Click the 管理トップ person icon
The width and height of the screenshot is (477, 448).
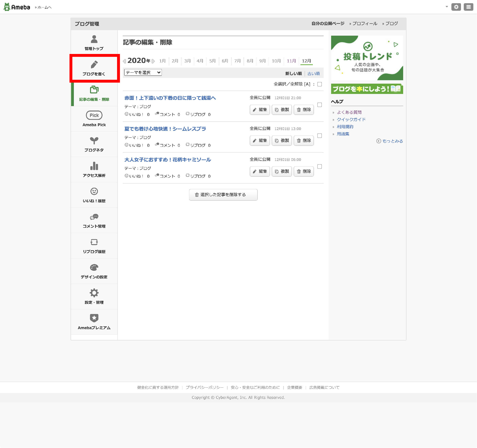[94, 39]
